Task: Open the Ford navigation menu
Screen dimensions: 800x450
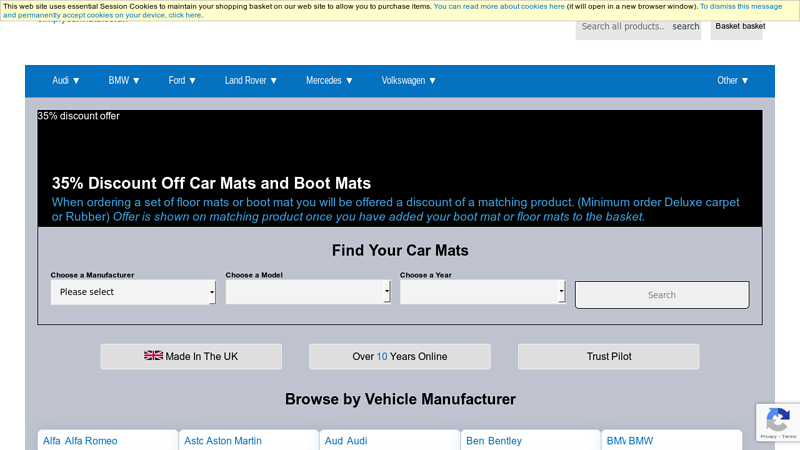Action: tap(182, 81)
